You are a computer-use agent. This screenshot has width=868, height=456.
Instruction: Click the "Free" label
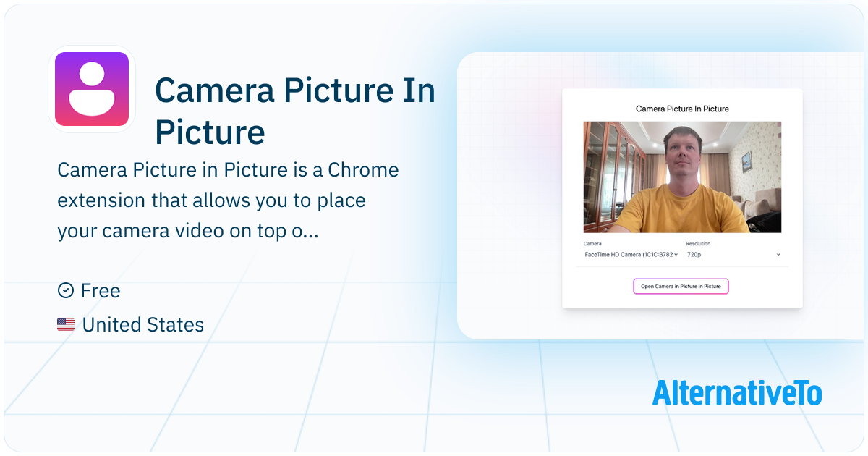click(x=101, y=291)
